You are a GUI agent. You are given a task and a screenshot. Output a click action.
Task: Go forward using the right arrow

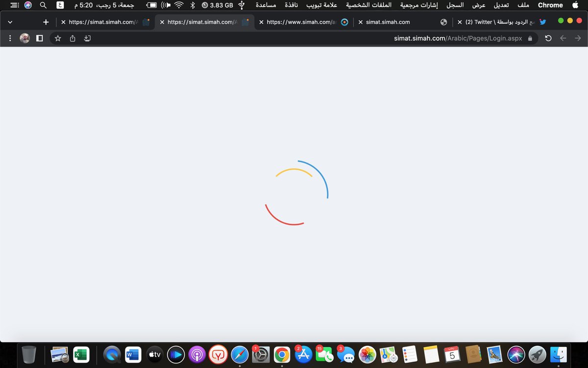coord(577,38)
